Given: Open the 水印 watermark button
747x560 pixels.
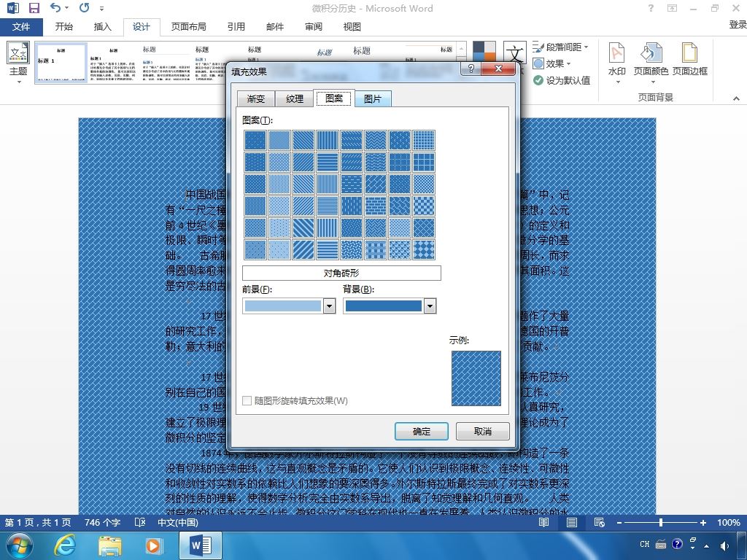Looking at the screenshot, I should point(617,63).
